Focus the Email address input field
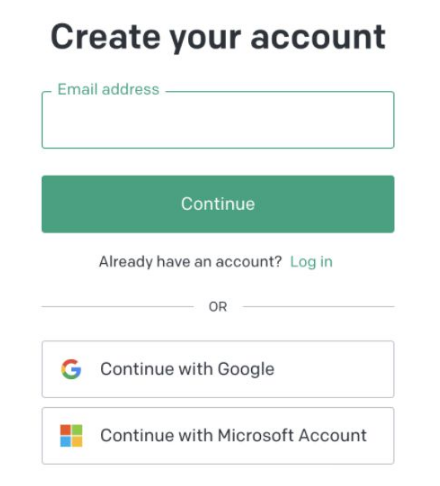440x486 pixels. [x=218, y=120]
